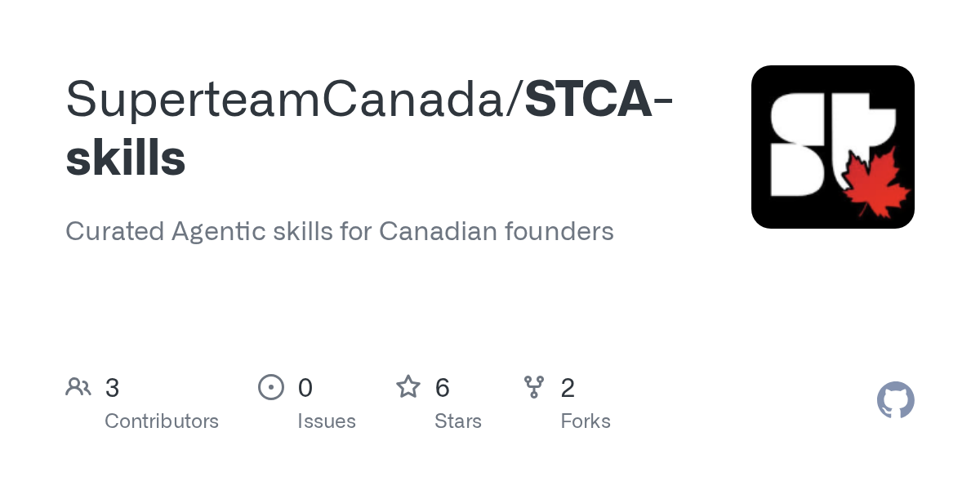Screen dimensions: 980x490
Task: Click the red maple leaf in logo
Action: point(875,184)
